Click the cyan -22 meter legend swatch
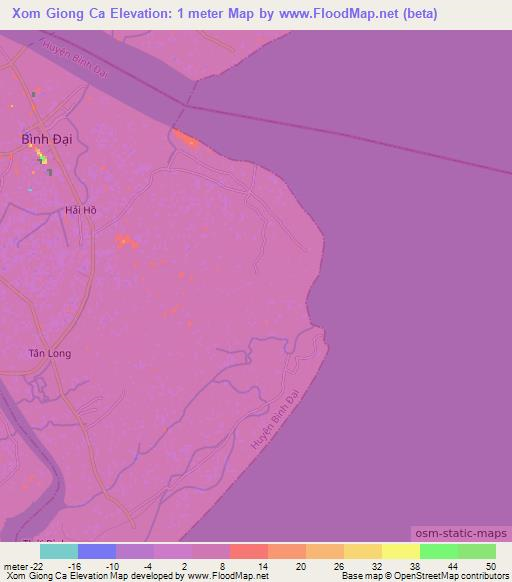 (x=59, y=551)
